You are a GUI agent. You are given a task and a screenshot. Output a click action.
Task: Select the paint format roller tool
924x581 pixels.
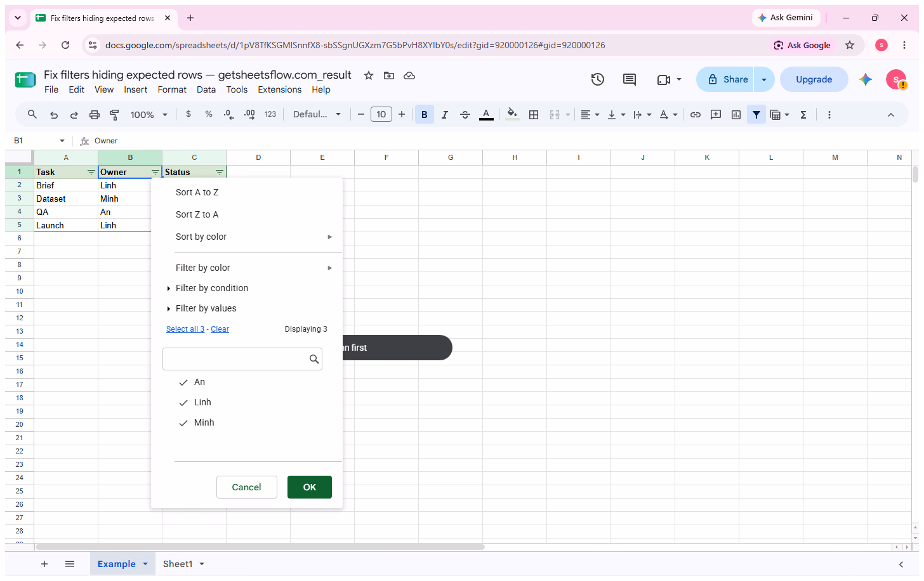pyautogui.click(x=115, y=115)
